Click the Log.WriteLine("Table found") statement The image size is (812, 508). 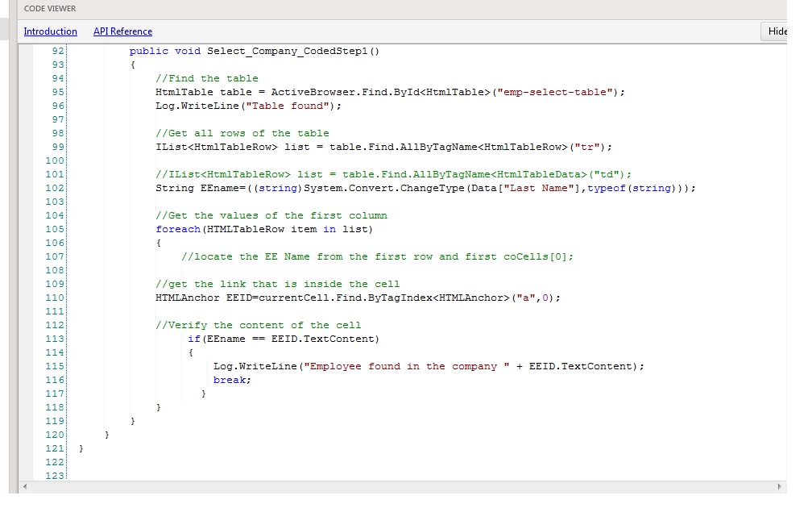pos(248,106)
